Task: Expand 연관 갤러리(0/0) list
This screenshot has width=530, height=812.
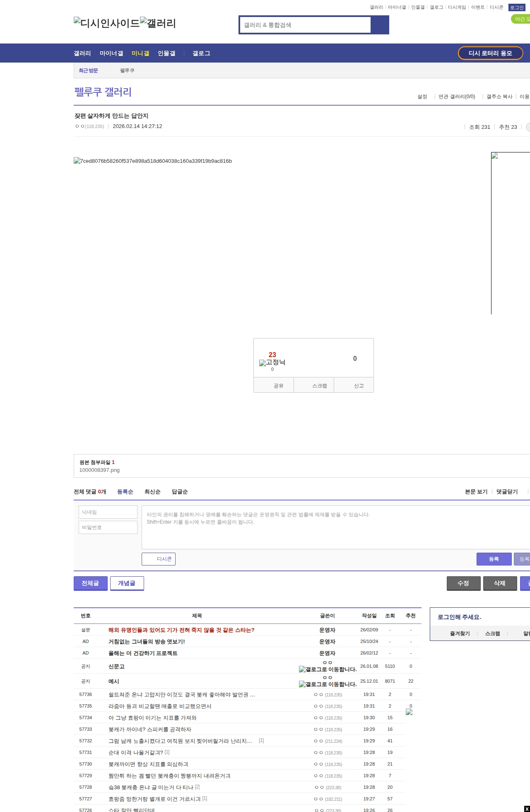Action: 456,97
